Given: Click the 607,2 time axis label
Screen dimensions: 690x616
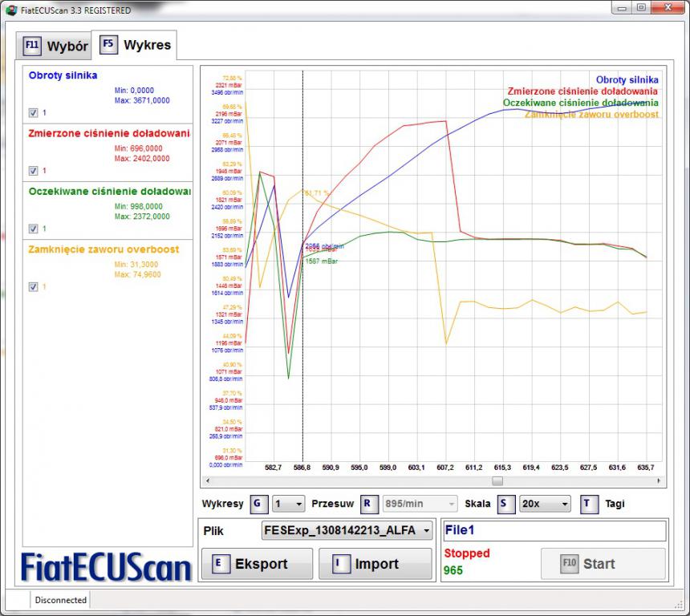Looking at the screenshot, I should click(x=445, y=468).
